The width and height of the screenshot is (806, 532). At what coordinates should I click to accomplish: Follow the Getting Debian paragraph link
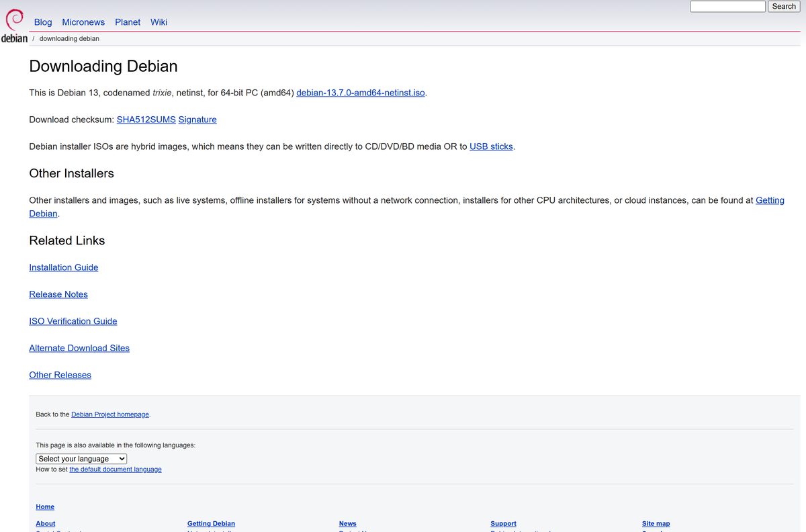coord(770,200)
